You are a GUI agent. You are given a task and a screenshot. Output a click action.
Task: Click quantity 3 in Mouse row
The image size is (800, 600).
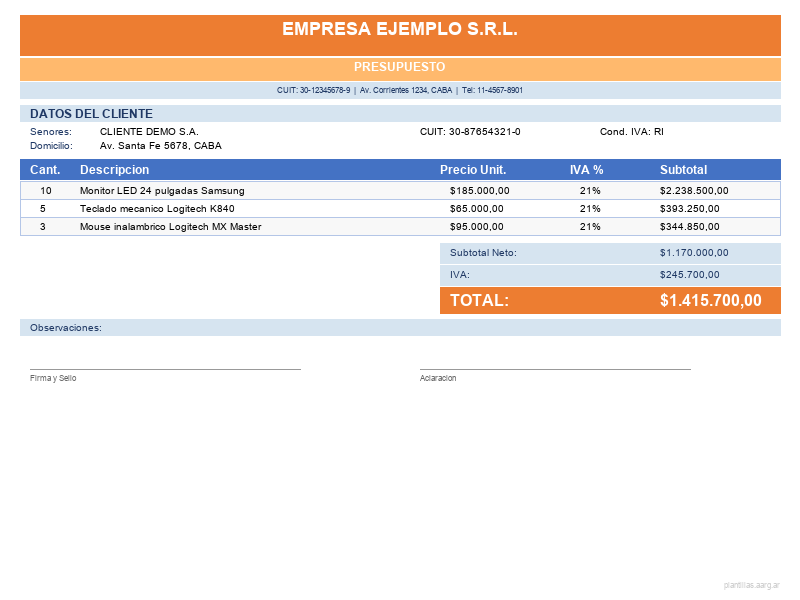tap(43, 227)
